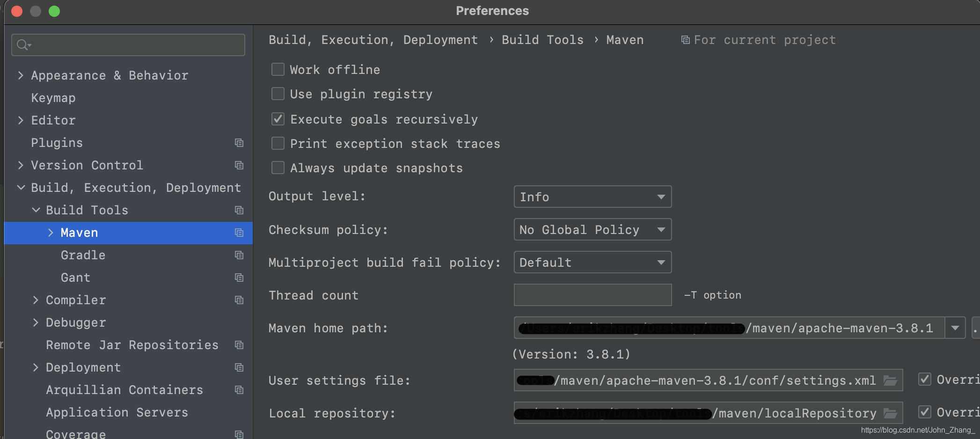Toggle Override checkbox for Local repository
This screenshot has width=980, height=439.
pos(925,412)
